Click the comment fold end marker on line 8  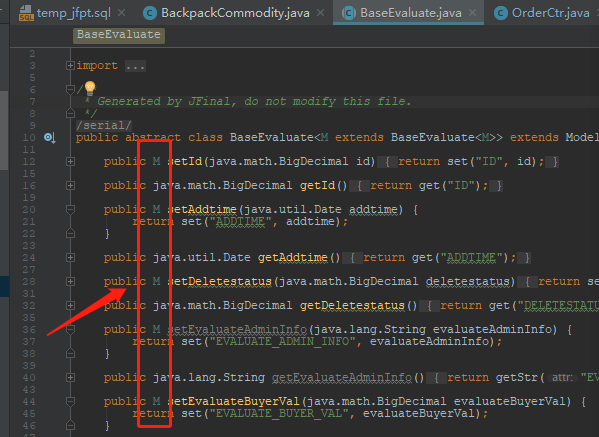70,113
